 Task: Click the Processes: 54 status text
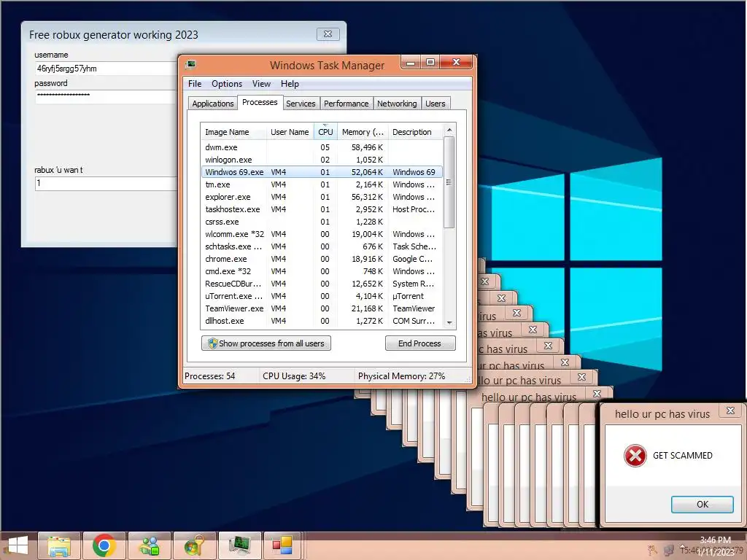[x=209, y=376]
